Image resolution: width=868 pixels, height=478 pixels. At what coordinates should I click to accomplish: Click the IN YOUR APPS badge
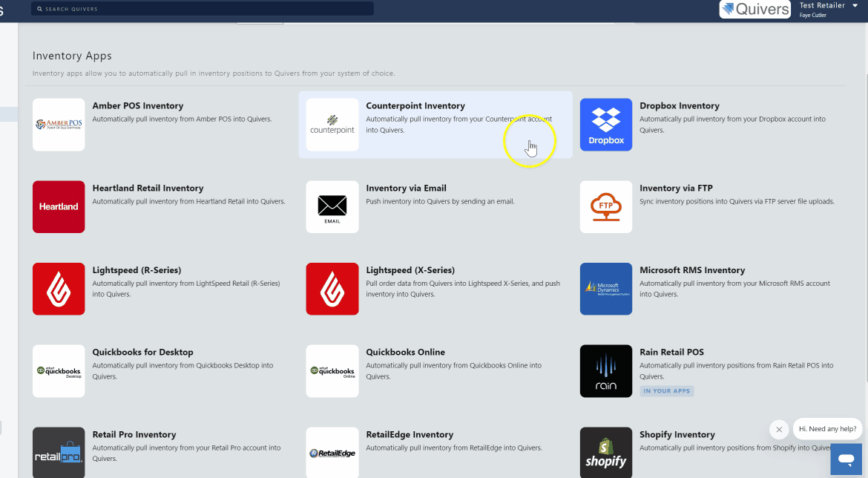click(x=666, y=391)
